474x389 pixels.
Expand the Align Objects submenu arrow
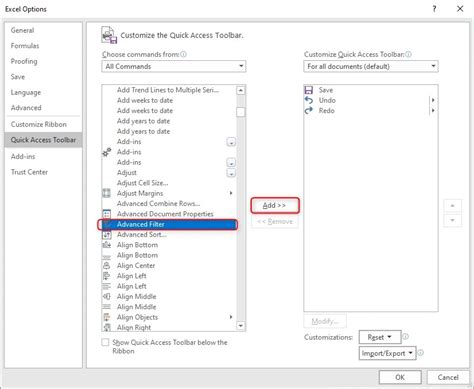tap(231, 317)
